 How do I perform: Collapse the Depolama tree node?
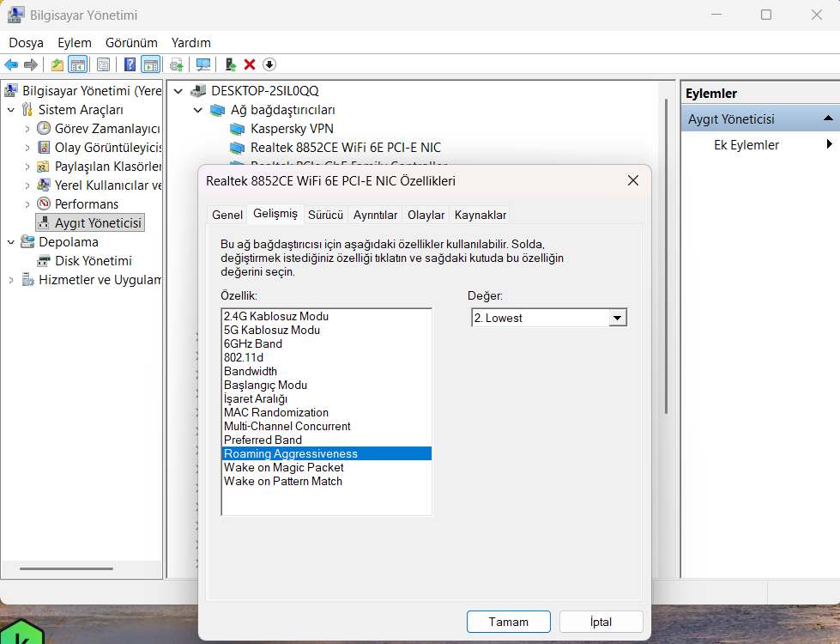pyautogui.click(x=10, y=242)
